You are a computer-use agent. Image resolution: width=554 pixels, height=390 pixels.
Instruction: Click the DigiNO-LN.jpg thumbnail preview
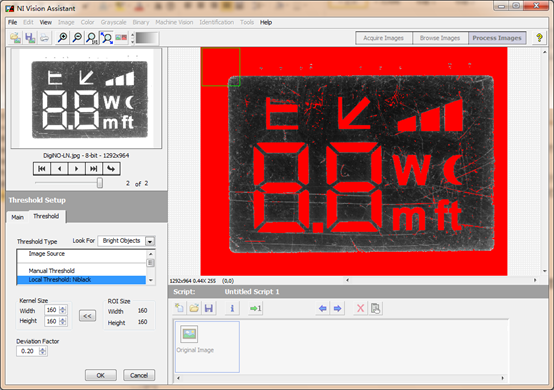pyautogui.click(x=86, y=99)
